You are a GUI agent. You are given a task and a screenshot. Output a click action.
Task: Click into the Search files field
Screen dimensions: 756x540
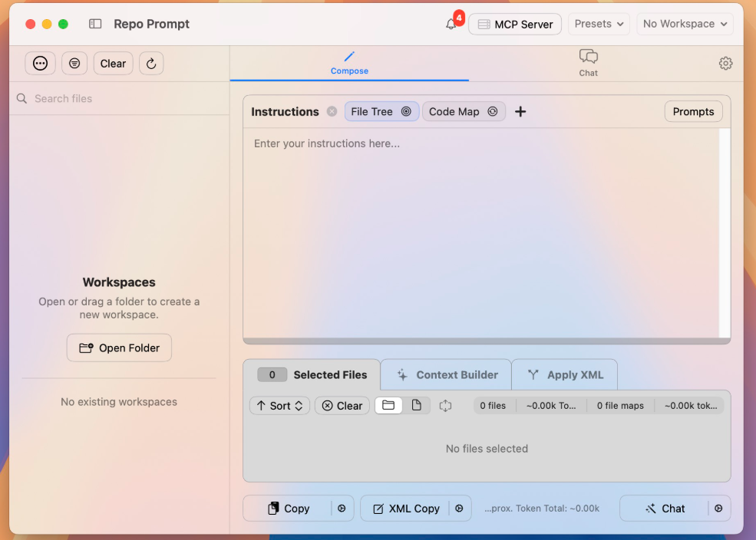[x=123, y=99]
